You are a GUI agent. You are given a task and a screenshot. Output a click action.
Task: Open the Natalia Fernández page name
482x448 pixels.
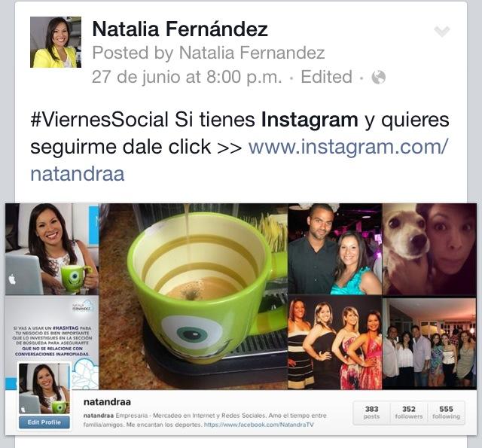(x=180, y=29)
